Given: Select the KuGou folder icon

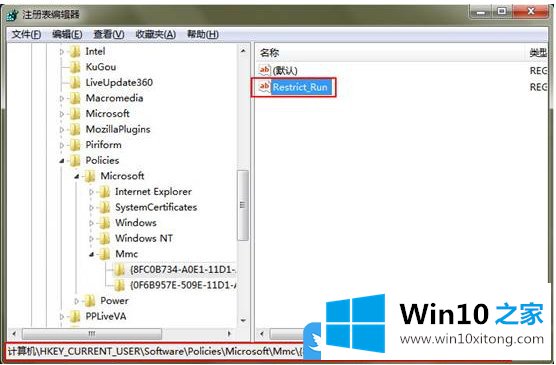Looking at the screenshot, I should tap(75, 67).
